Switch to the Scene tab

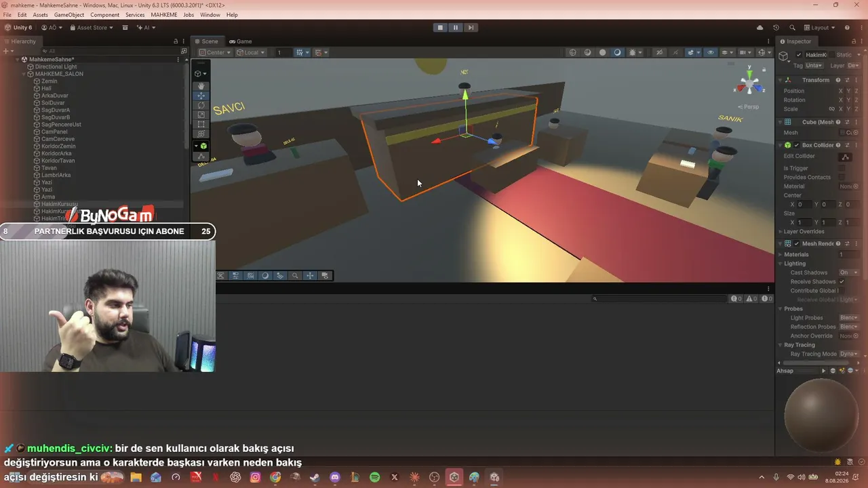pos(206,41)
